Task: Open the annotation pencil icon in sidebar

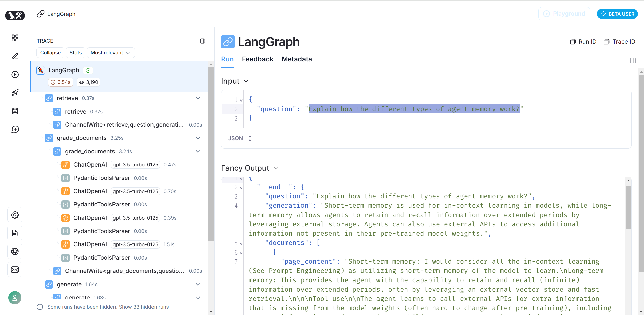Action: [x=15, y=56]
